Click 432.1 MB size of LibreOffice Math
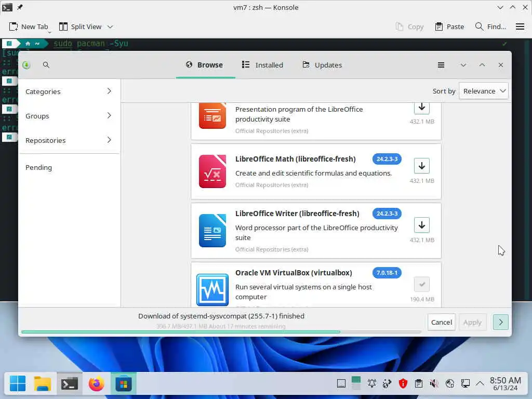This screenshot has height=399, width=532. 422,181
